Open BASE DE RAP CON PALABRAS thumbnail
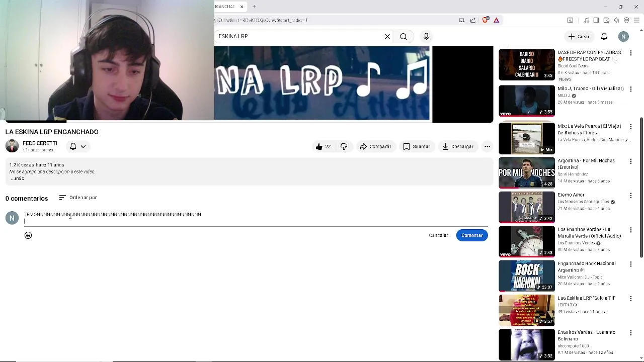644x362 pixels. [x=527, y=65]
